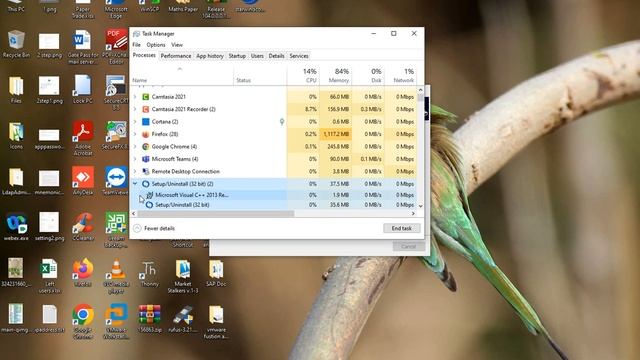
Task: Sort processes by the Status column header
Action: 260,75
